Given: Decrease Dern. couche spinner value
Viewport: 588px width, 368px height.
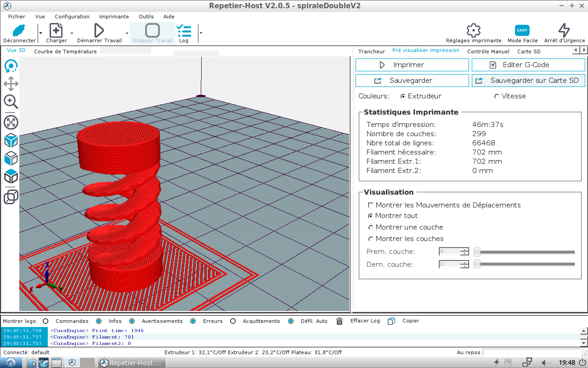Looking at the screenshot, I should (464, 266).
